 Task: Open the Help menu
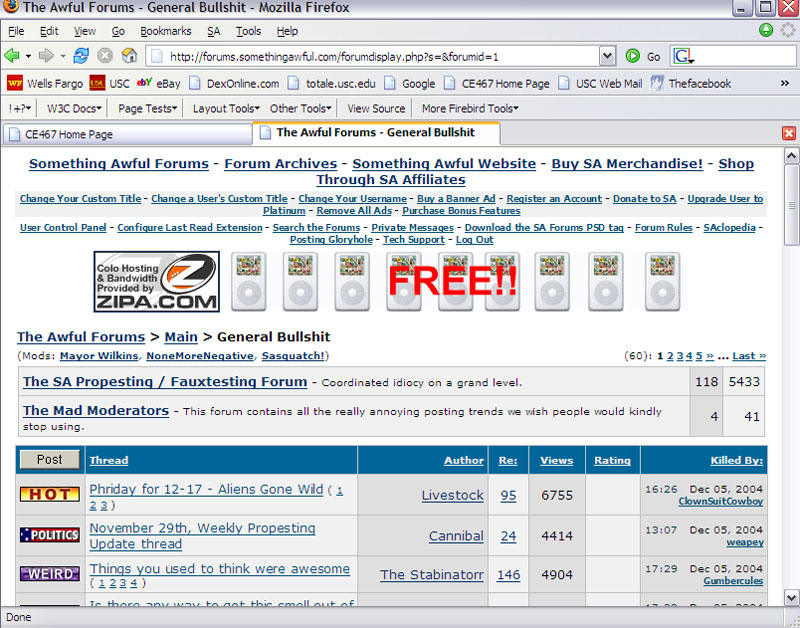coord(287,31)
